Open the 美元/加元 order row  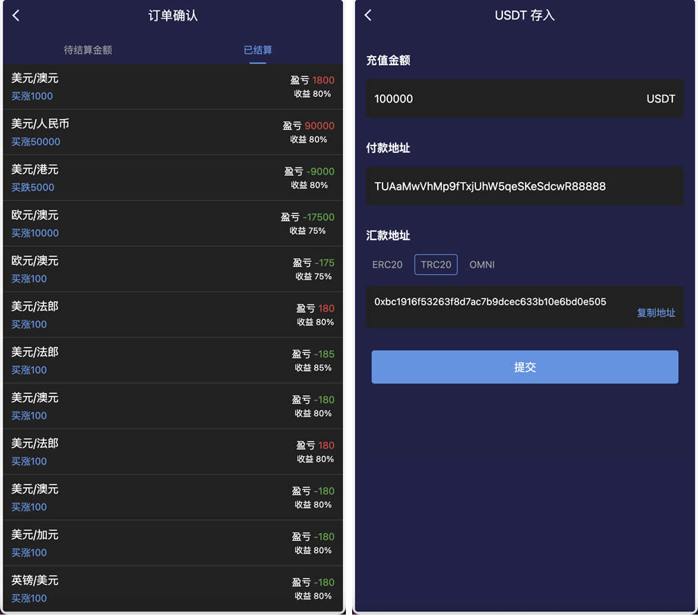(x=173, y=543)
